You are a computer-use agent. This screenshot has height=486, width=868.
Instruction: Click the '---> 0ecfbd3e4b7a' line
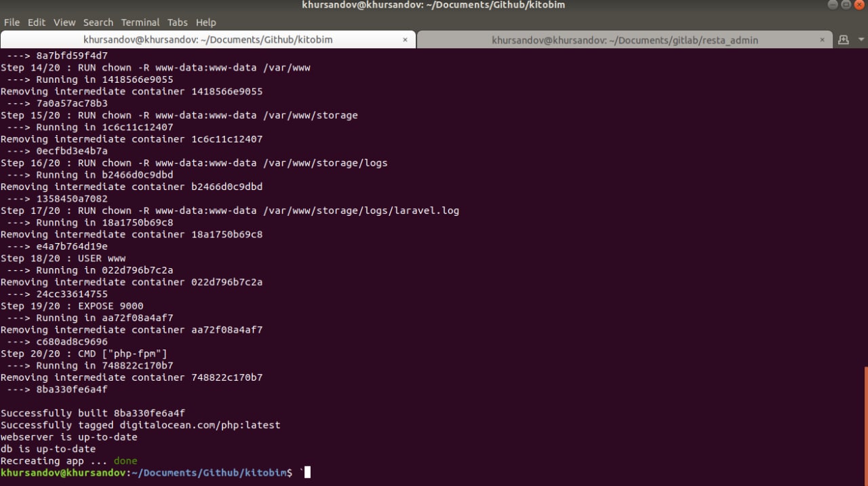57,151
